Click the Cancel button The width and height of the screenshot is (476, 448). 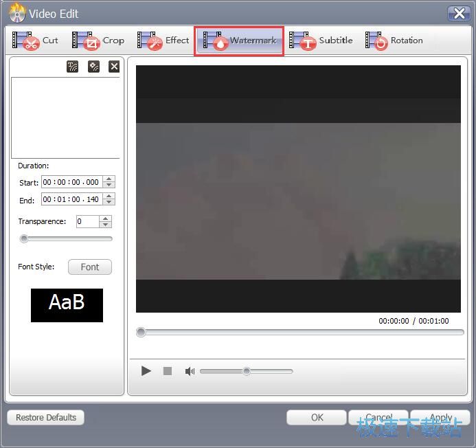[x=378, y=417]
